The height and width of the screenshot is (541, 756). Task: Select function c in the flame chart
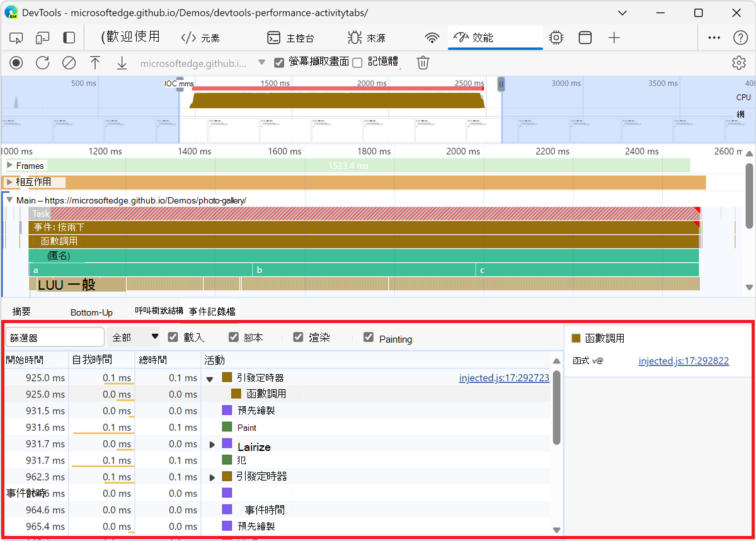tap(587, 270)
